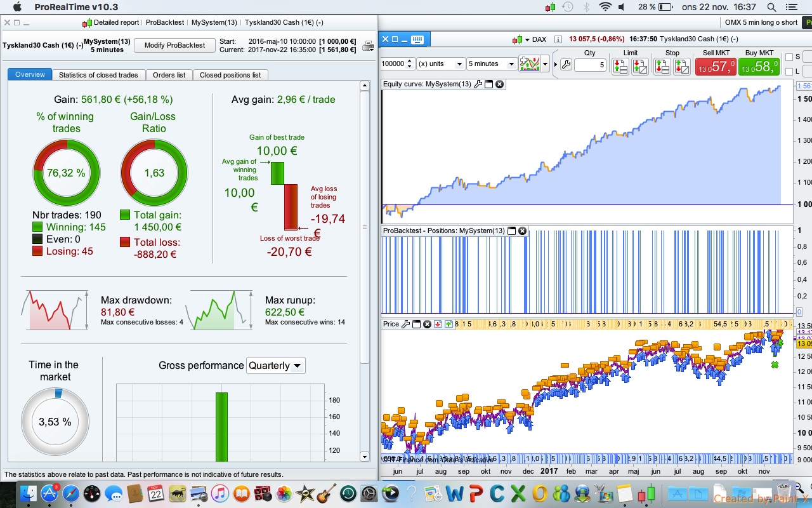Viewport: 812px width, 508px height.
Task: Open the keyboard icon in chart title bar
Action: 417,39
